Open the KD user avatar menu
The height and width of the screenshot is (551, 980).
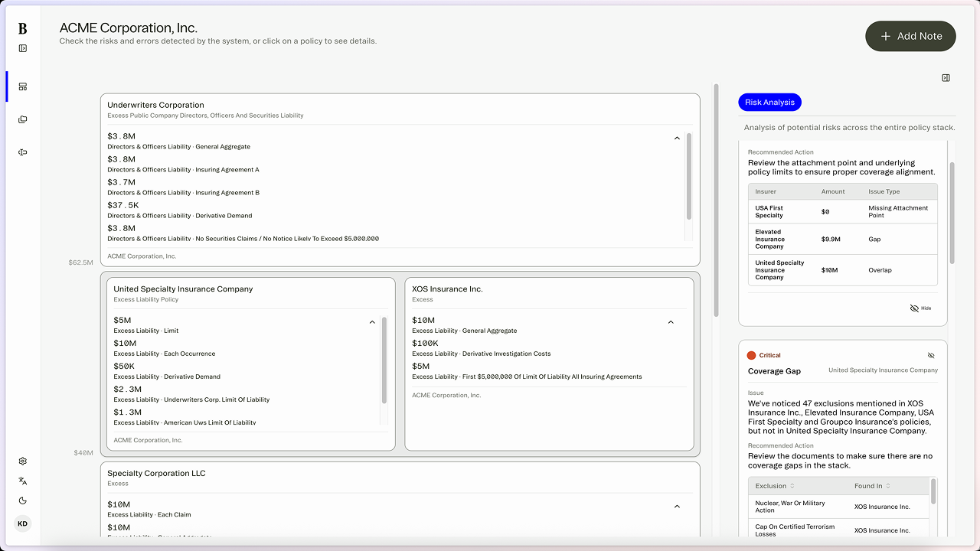(23, 524)
